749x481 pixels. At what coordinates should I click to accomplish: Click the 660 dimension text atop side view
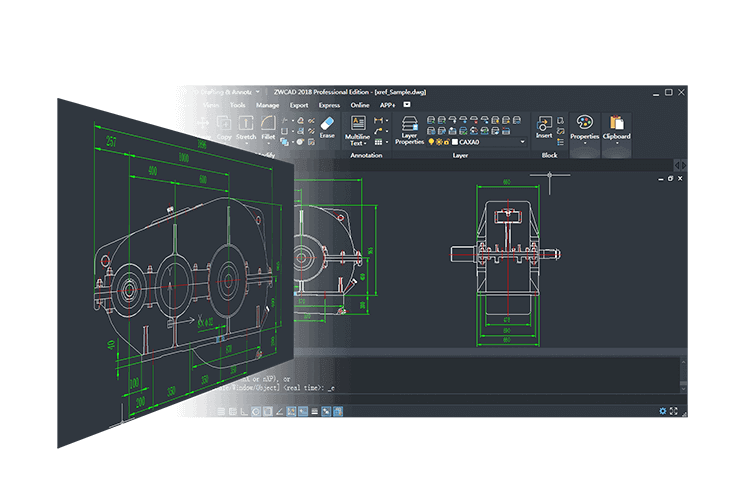click(507, 182)
